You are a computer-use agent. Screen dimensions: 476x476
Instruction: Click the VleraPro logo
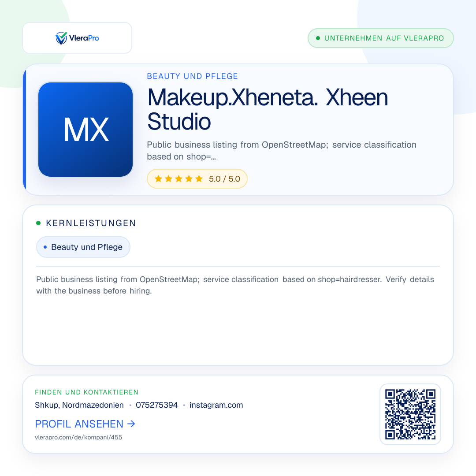[x=77, y=38]
